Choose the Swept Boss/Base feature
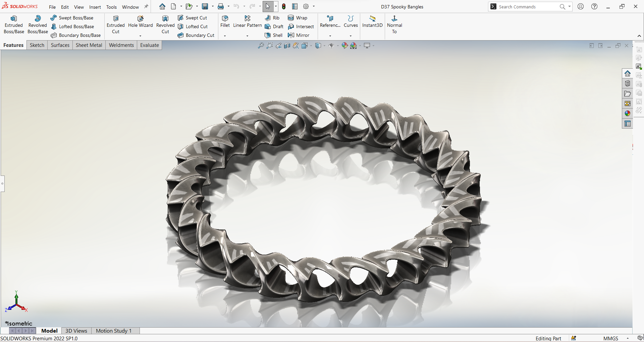 [72, 18]
